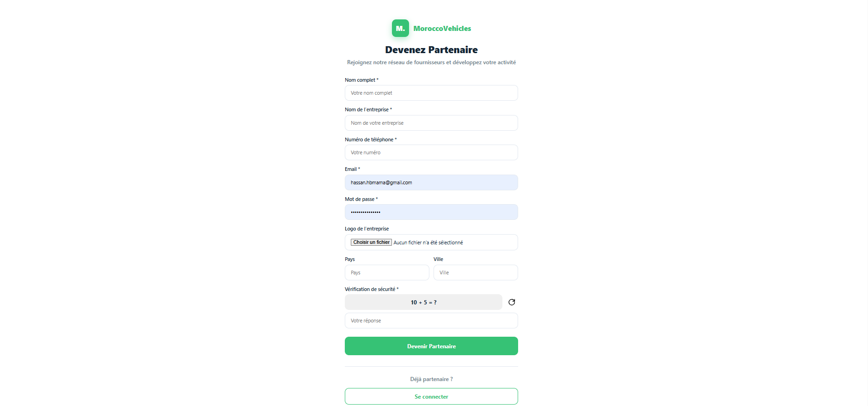Screen dimensions: 868x406
Task: Click the "Devenez Partenaire" heading
Action: point(431,50)
